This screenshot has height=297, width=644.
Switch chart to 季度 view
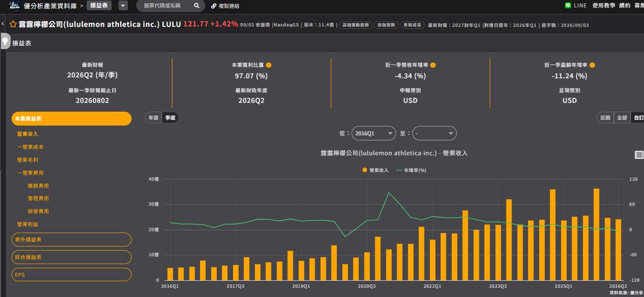point(170,118)
